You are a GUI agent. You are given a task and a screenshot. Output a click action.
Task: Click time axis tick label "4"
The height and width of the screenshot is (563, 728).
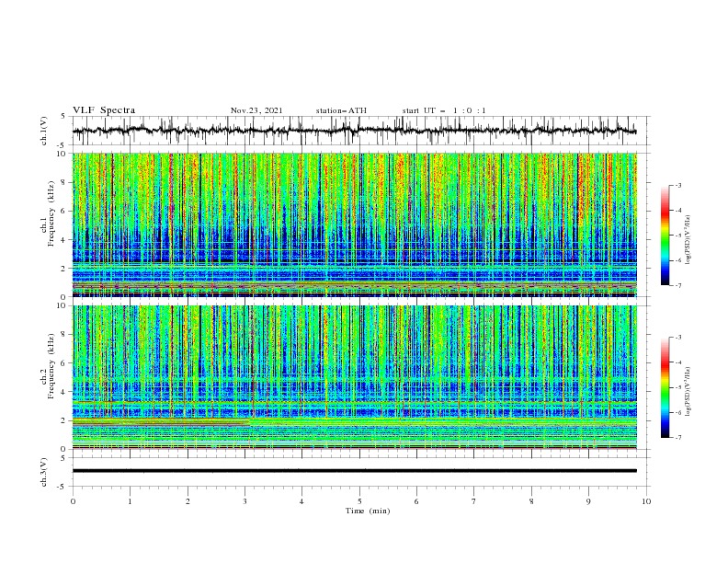pos(301,501)
